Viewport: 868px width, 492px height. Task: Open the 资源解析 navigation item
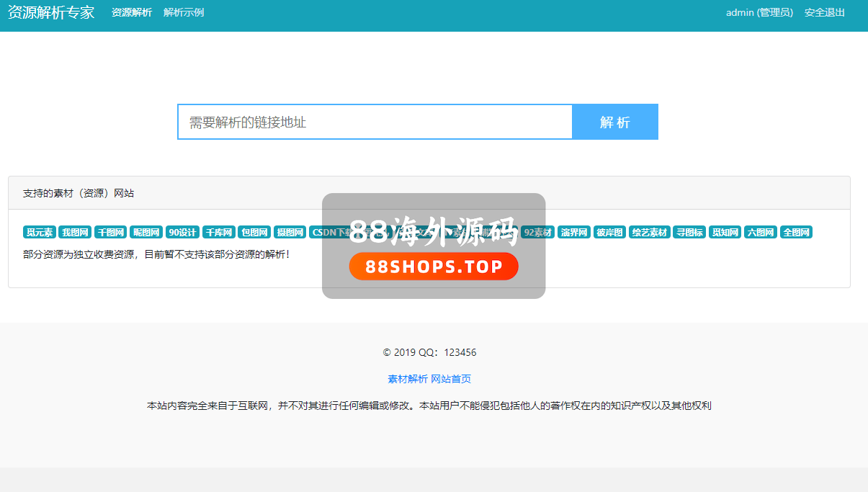point(132,12)
